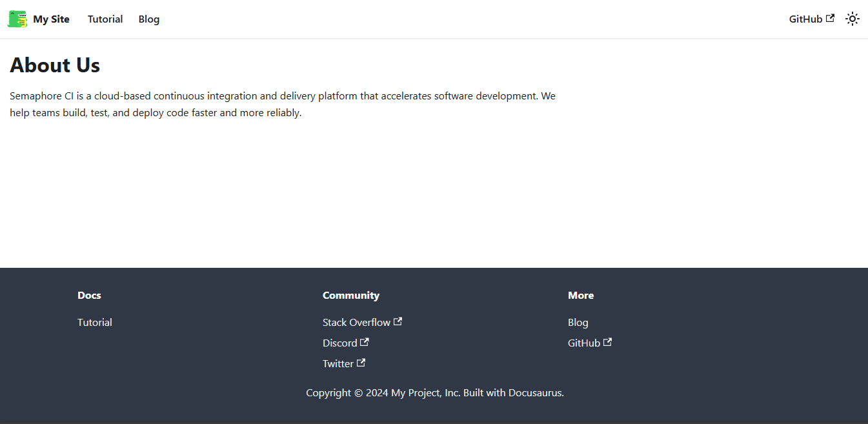Viewport: 868px width, 424px height.
Task: Open the Tutorial menu item
Action: click(105, 19)
